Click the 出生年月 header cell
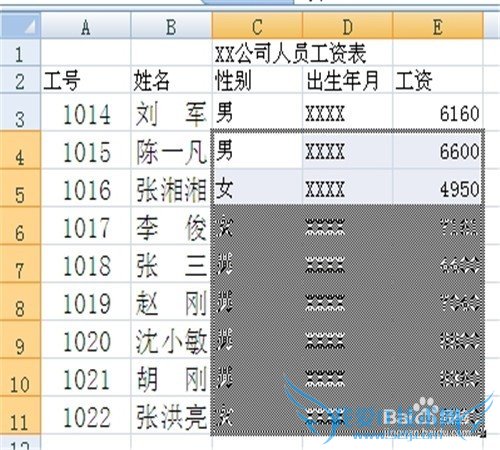This screenshot has width=500, height=450. pyautogui.click(x=348, y=80)
